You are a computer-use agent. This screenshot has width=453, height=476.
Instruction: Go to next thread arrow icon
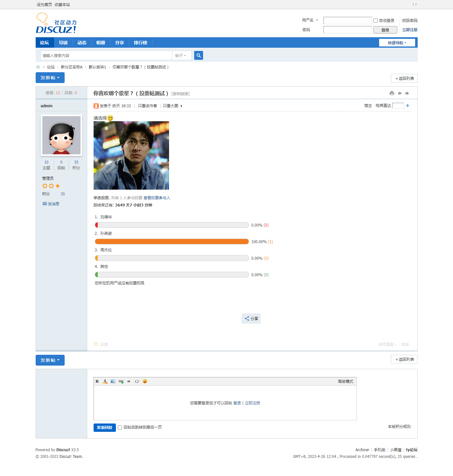click(x=407, y=93)
